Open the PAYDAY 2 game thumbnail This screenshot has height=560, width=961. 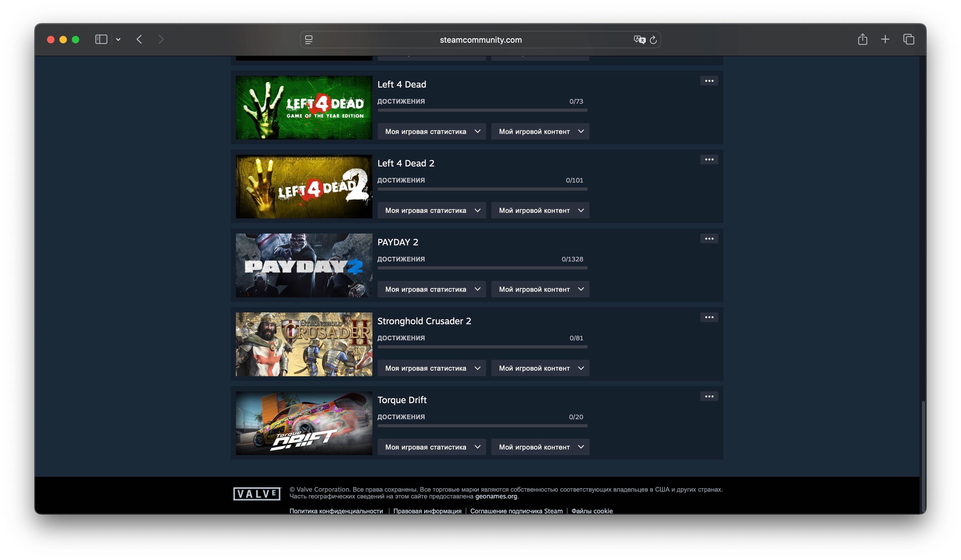click(304, 265)
